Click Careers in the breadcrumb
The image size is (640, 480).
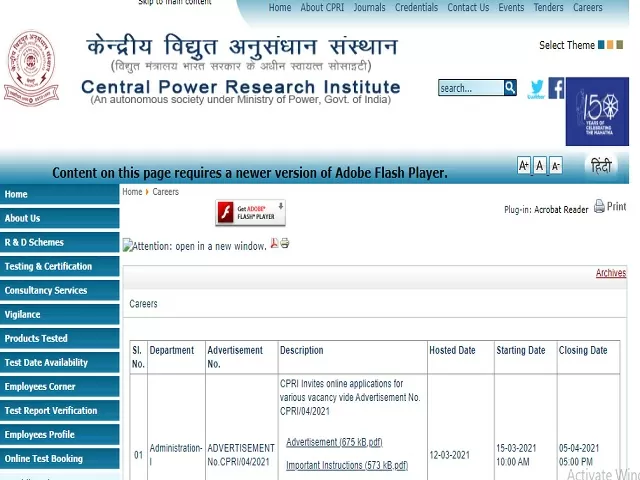(x=165, y=192)
